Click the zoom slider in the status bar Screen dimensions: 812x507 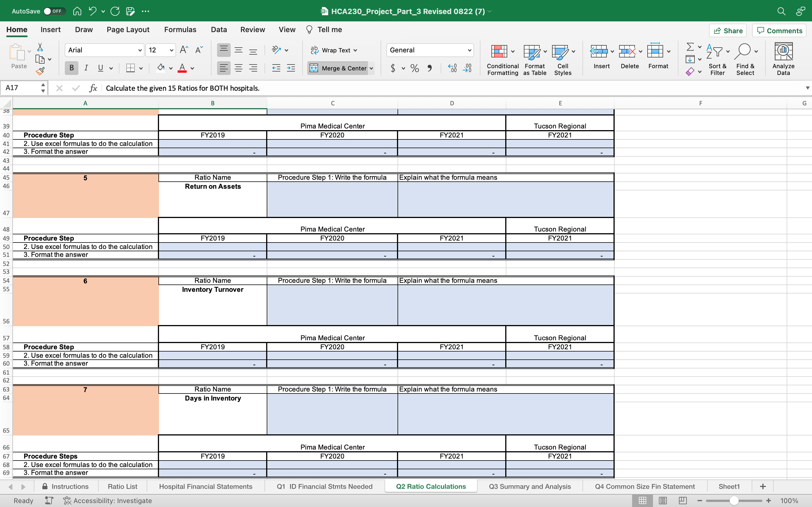tap(734, 500)
